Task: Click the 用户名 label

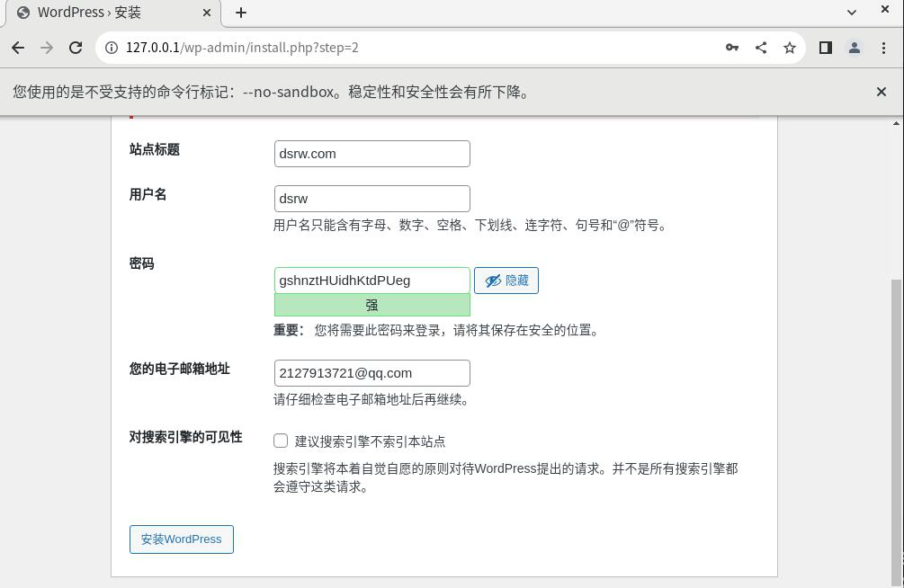Action: pyautogui.click(x=148, y=195)
